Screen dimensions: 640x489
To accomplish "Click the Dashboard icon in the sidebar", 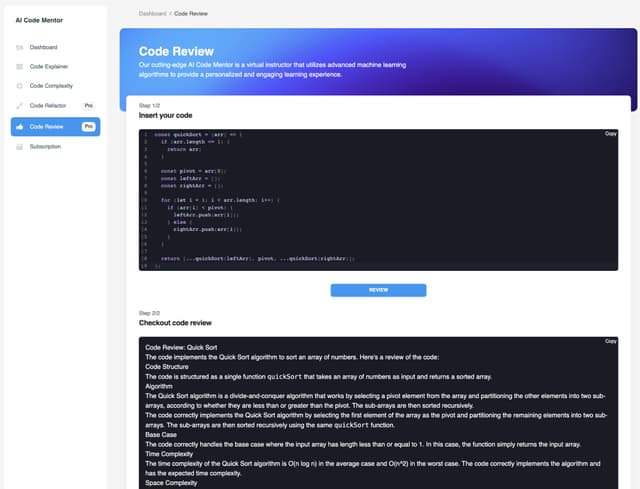I will (19, 47).
